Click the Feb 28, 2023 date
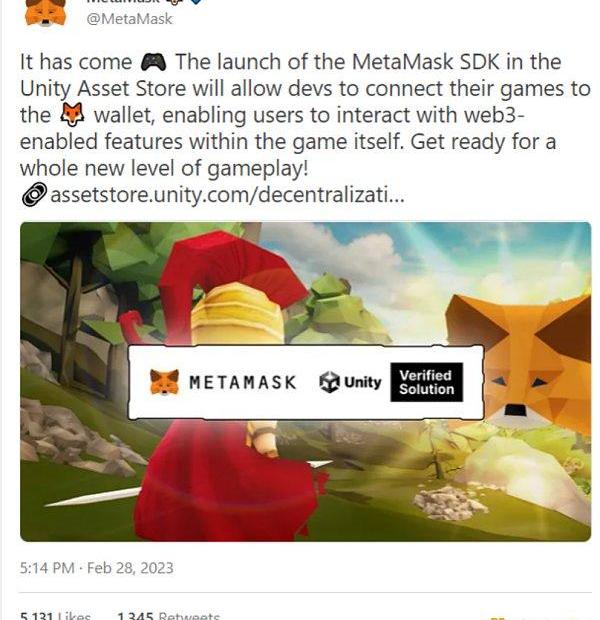Image resolution: width=600 pixels, height=620 pixels. coord(130,568)
